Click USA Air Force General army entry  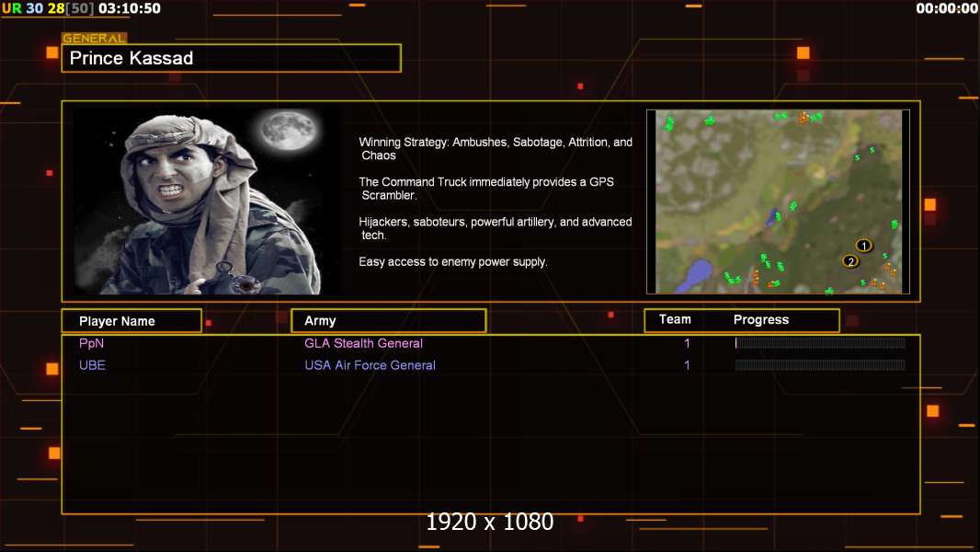[x=370, y=365]
